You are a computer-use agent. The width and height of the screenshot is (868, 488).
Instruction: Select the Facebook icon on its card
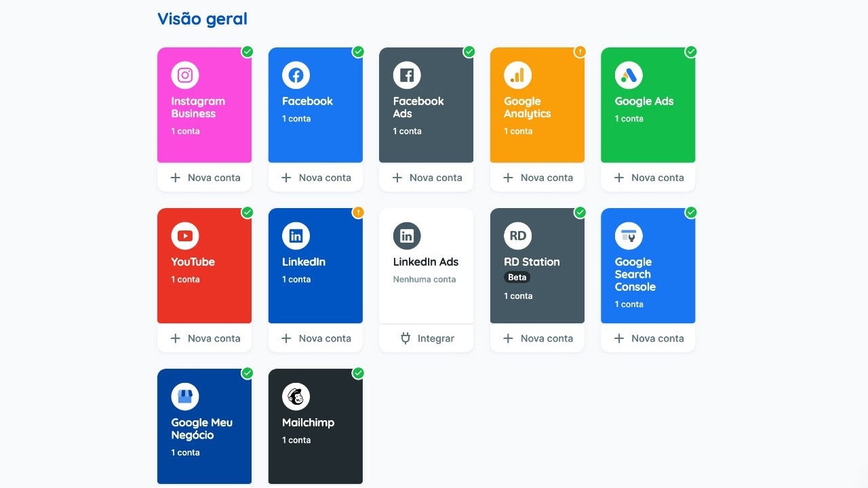296,75
